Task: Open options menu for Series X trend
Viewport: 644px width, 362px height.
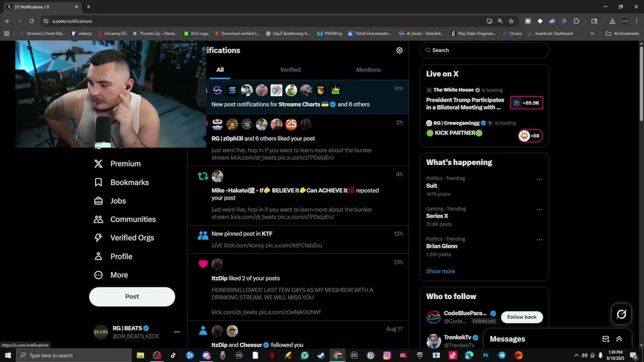Action: pos(539,210)
